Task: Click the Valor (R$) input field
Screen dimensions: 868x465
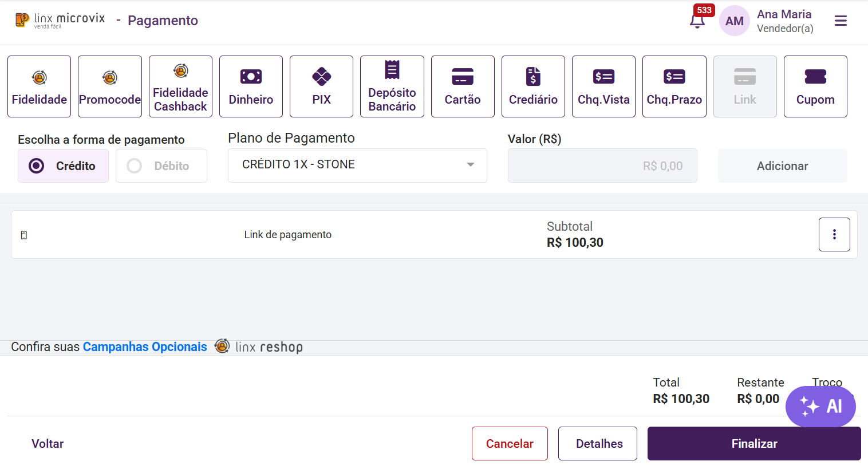Action: tap(602, 166)
